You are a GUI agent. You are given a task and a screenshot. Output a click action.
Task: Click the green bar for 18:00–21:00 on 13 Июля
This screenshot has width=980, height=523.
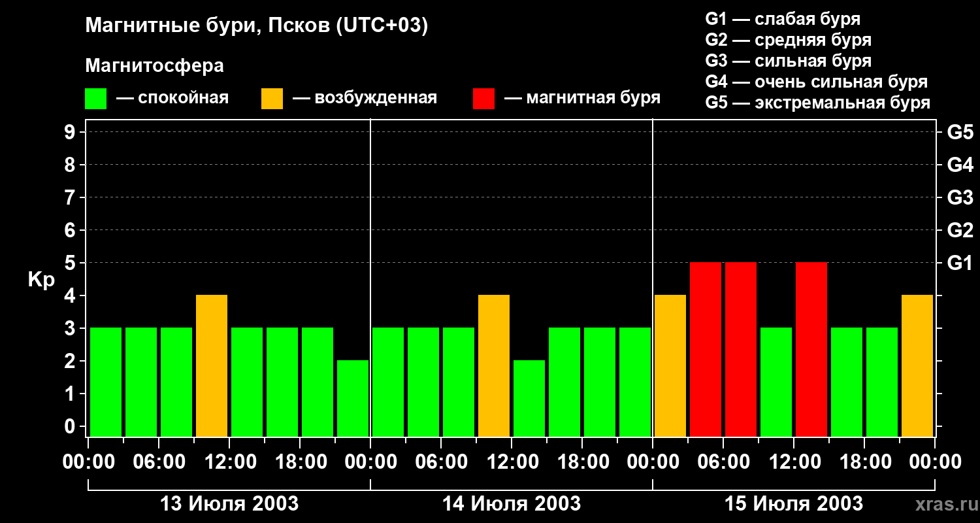(x=318, y=382)
